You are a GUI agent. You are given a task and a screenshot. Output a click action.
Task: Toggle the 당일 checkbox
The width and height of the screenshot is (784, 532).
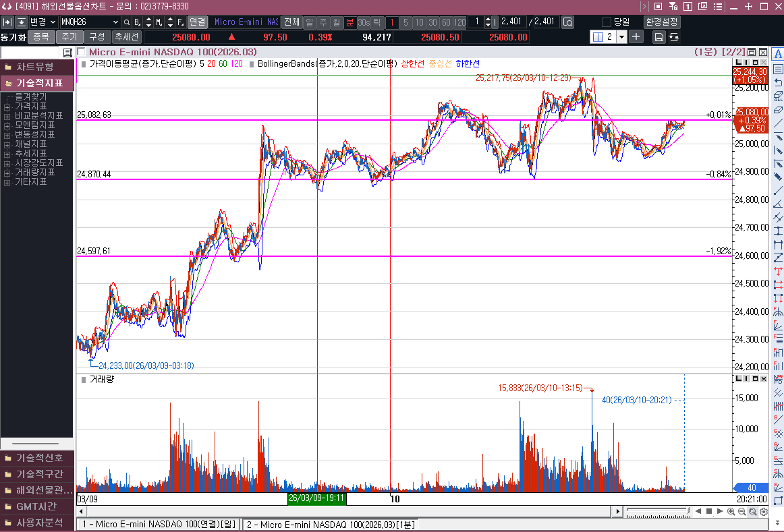(607, 22)
